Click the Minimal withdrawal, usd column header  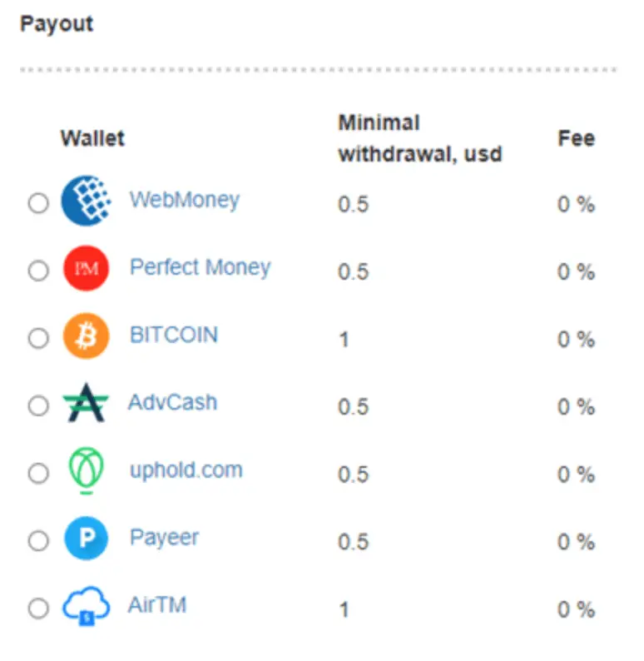(x=420, y=138)
